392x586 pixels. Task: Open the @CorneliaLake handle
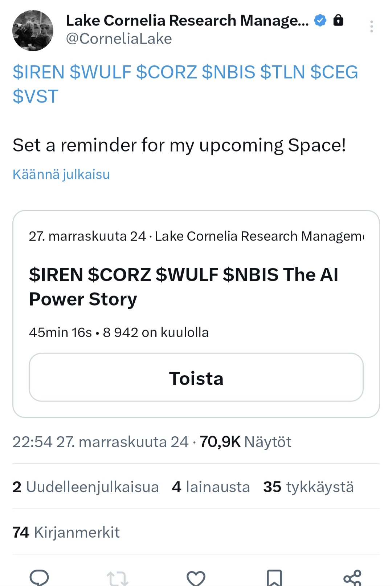coord(119,39)
